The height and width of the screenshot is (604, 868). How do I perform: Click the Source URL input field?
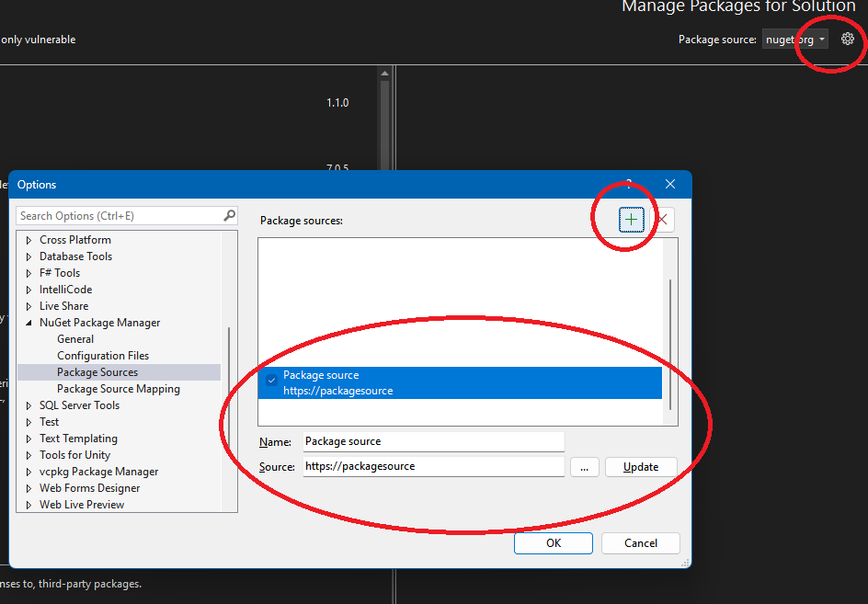[x=433, y=466]
